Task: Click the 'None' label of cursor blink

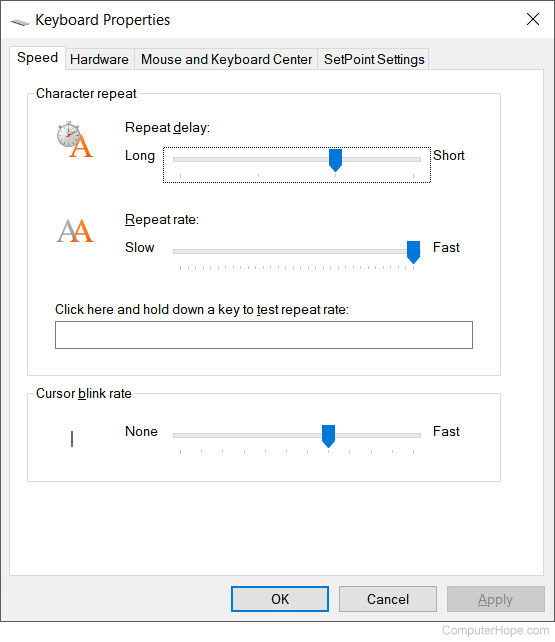Action: tap(141, 431)
